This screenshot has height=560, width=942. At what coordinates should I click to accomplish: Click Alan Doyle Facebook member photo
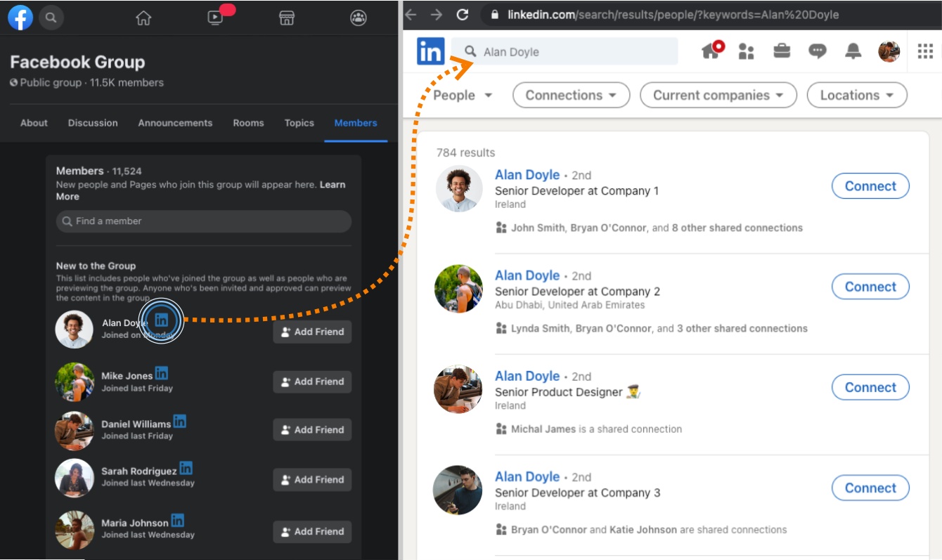coord(75,330)
